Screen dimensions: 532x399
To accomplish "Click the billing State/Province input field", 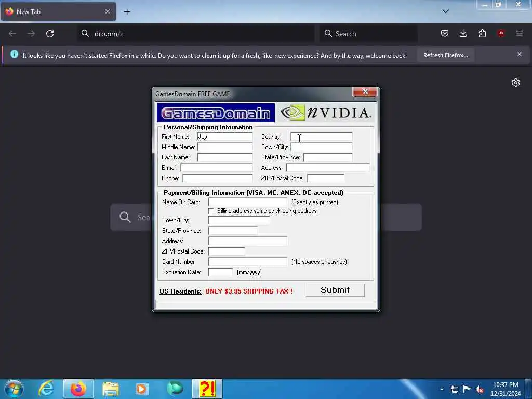I will [x=233, y=231].
